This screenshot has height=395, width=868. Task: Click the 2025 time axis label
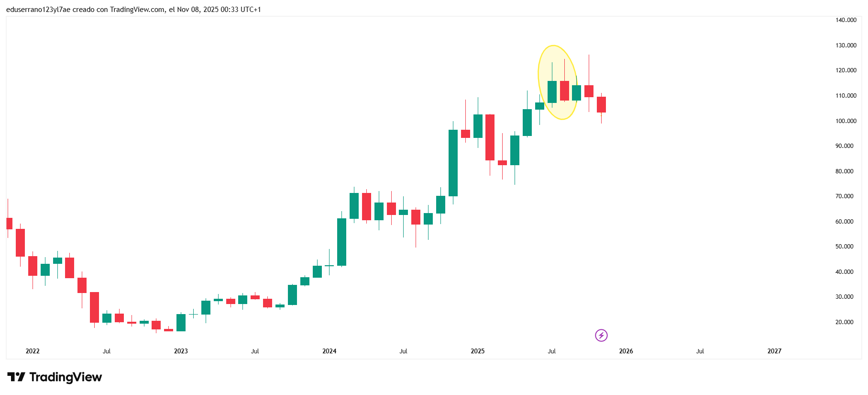coord(477,351)
